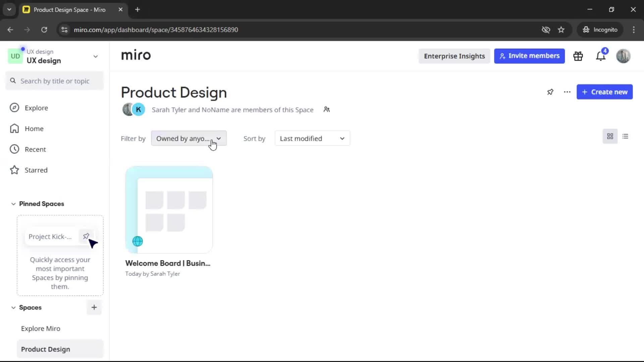644x362 pixels.
Task: Click Today by Sarah Tyler text
Action: click(153, 274)
